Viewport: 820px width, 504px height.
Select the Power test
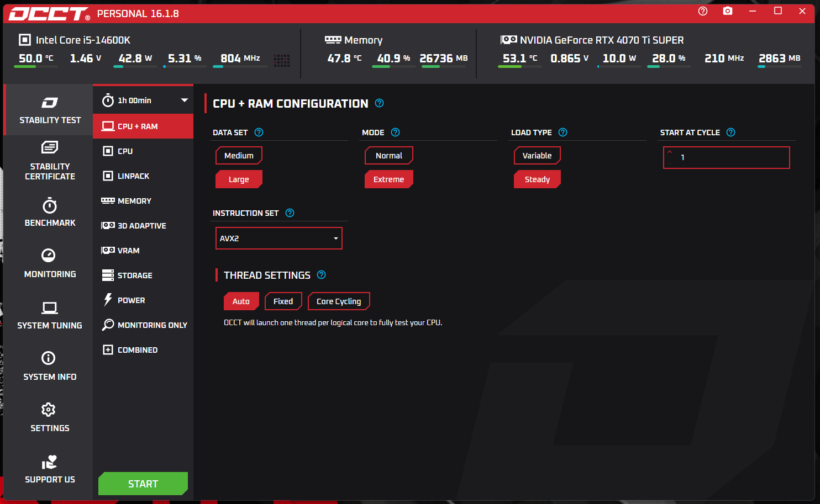[x=143, y=300]
